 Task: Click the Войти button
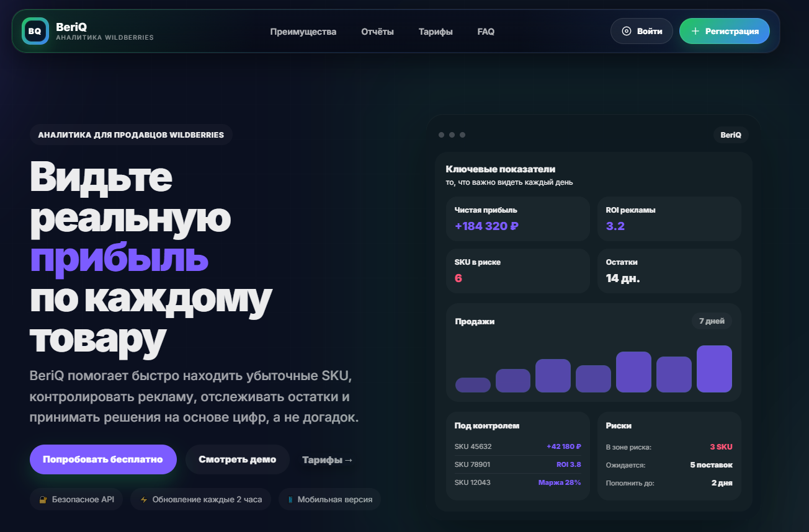[641, 31]
